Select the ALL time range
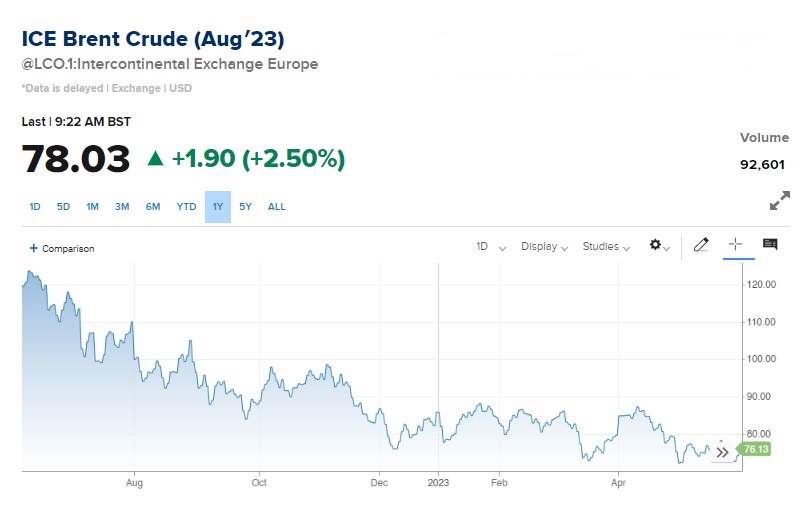 (277, 207)
